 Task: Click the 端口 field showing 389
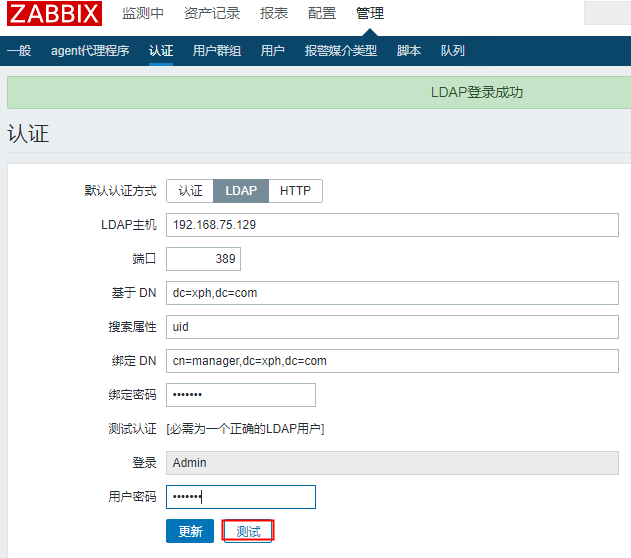204,259
